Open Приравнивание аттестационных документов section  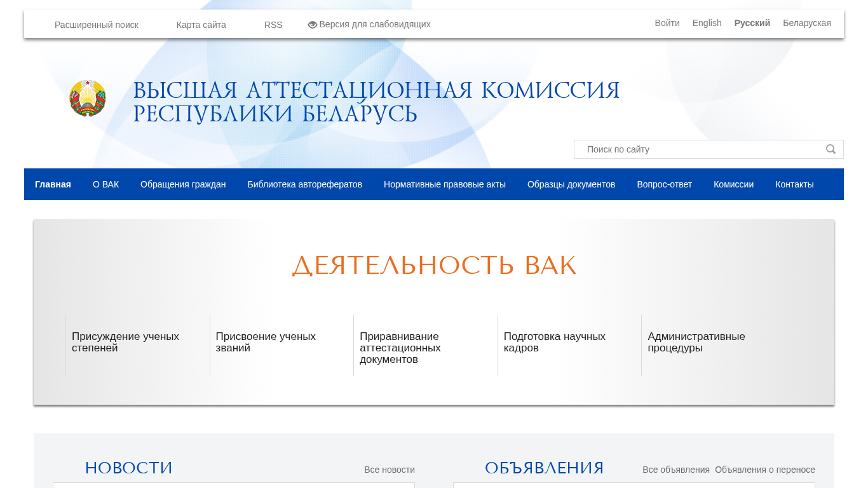pyautogui.click(x=400, y=348)
